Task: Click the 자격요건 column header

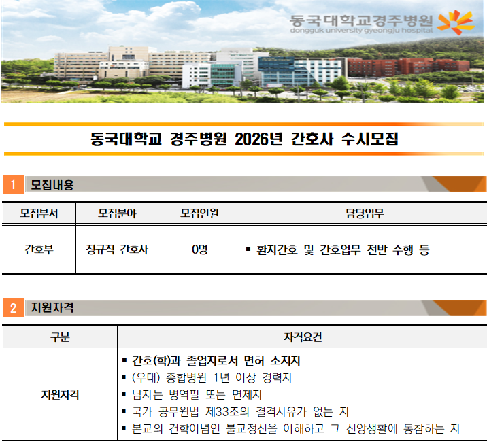Action: [303, 337]
